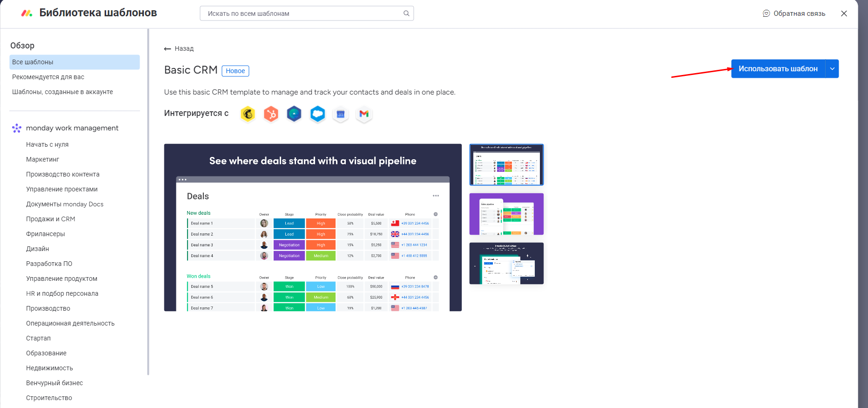Click the Gmail integration icon
Screen dimensions: 868x408
pyautogui.click(x=364, y=114)
